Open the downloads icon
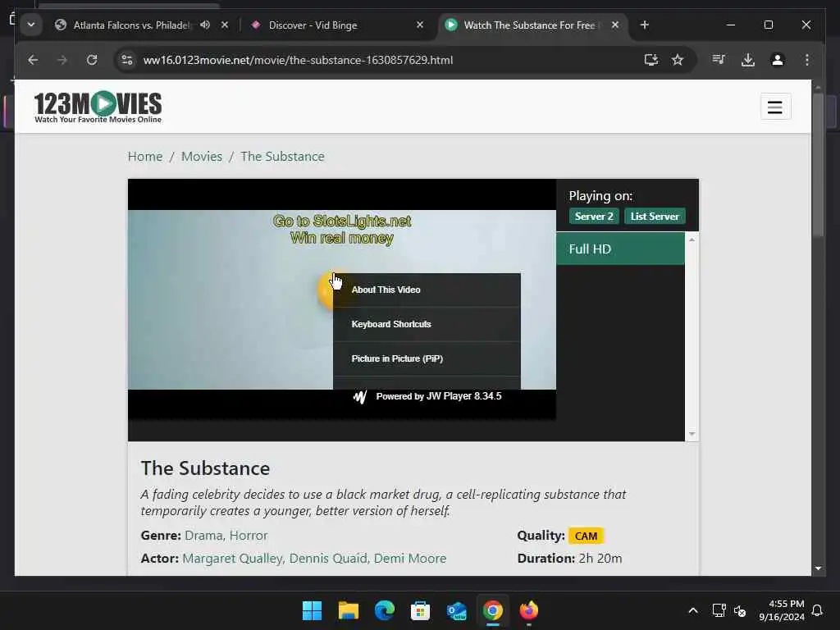Image resolution: width=840 pixels, height=630 pixels. pyautogui.click(x=748, y=60)
